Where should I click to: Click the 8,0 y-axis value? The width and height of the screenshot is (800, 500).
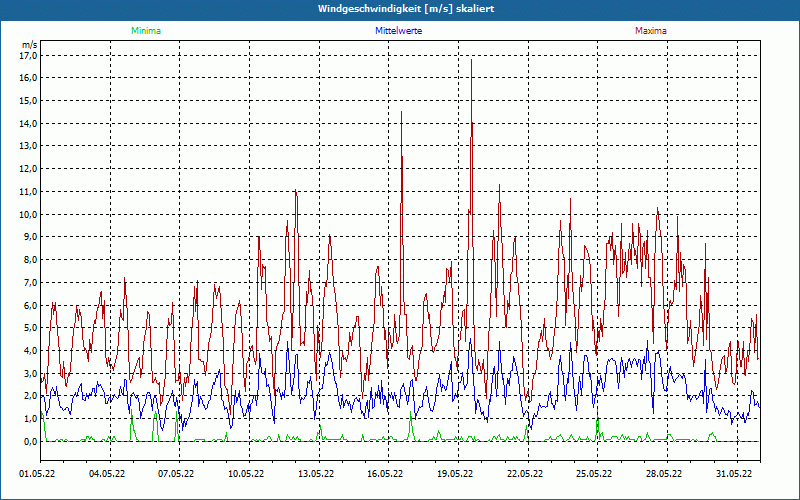(32, 260)
